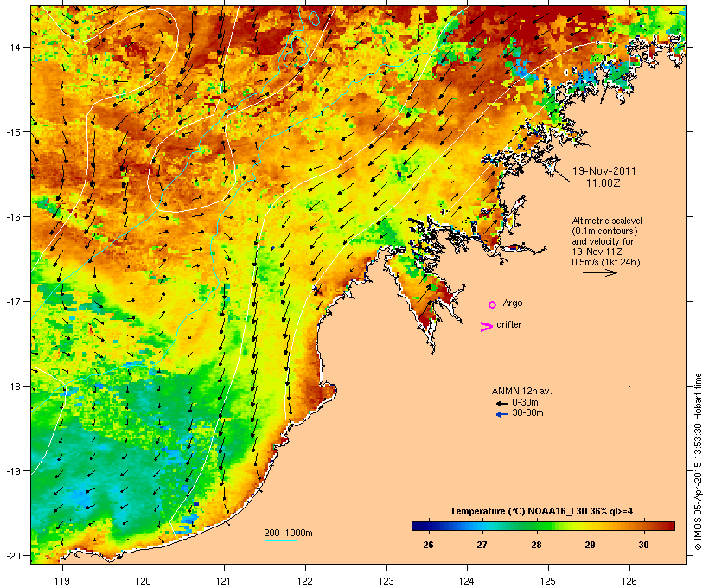Click the '0.5m/s (1kt 24h)' text
The height and width of the screenshot is (588, 709).
pos(606,262)
